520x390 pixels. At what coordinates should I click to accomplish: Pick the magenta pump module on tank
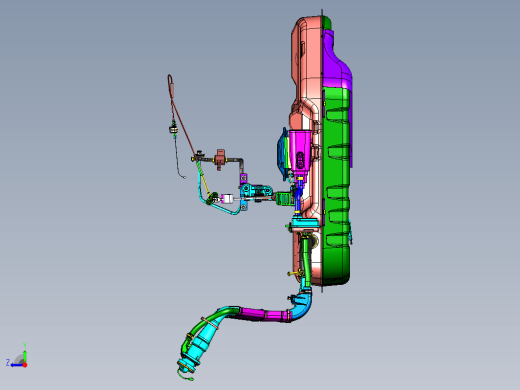300,152
